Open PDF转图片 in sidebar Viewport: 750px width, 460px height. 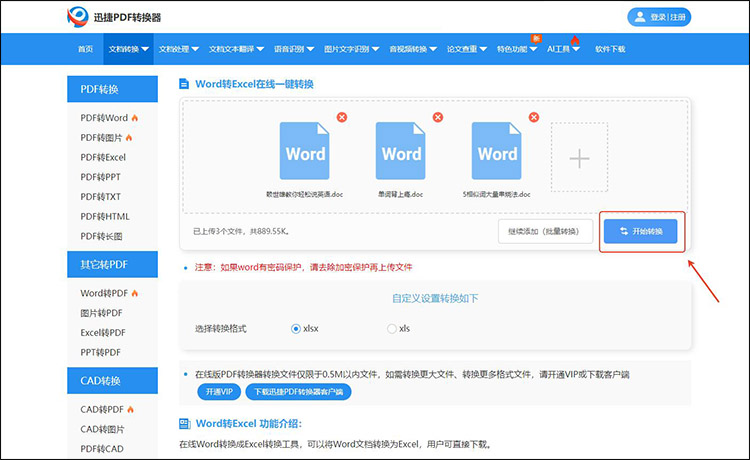point(101,138)
